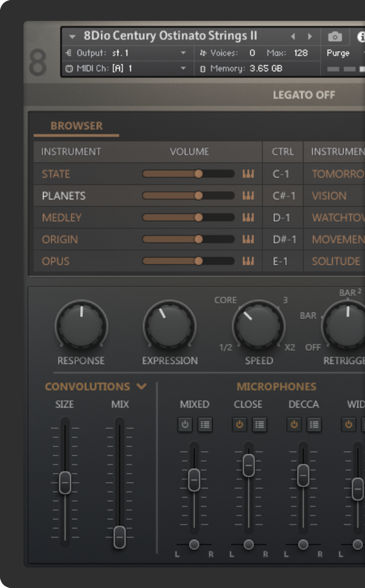The height and width of the screenshot is (588, 365).
Task: Select the TOMORROW instrument entry
Action: (338, 174)
